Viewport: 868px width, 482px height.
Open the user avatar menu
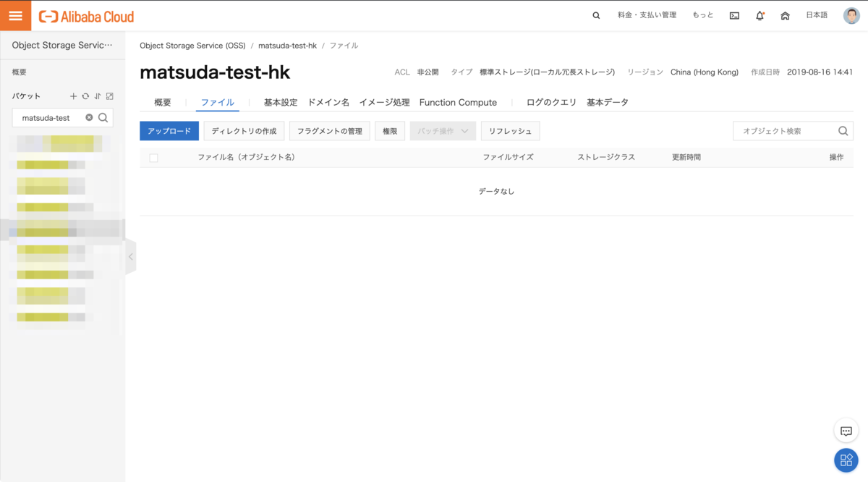click(x=851, y=15)
